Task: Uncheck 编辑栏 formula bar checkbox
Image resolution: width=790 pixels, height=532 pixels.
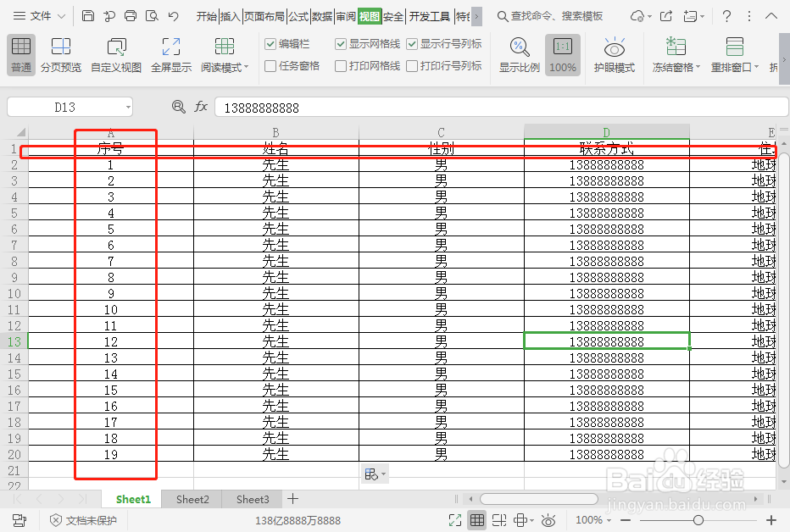Action: (270, 44)
